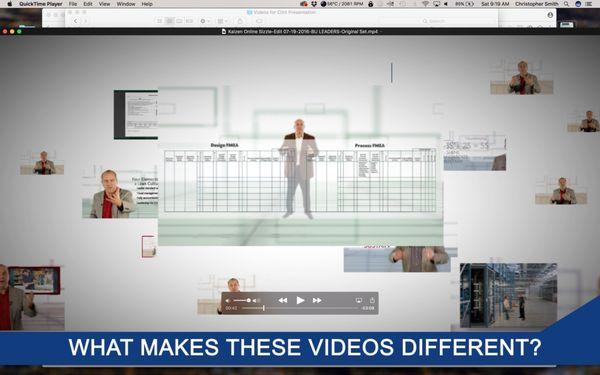Open the share menu in player controls
The image size is (600, 375).
click(x=372, y=300)
